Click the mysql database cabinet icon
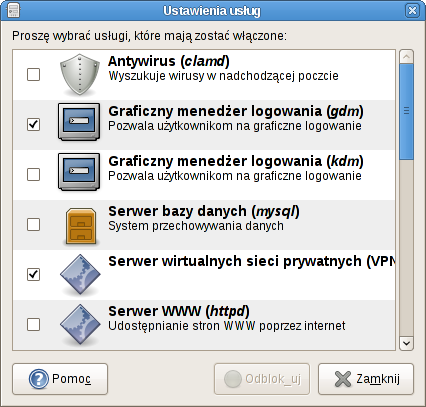426x407 pixels. (x=81, y=227)
